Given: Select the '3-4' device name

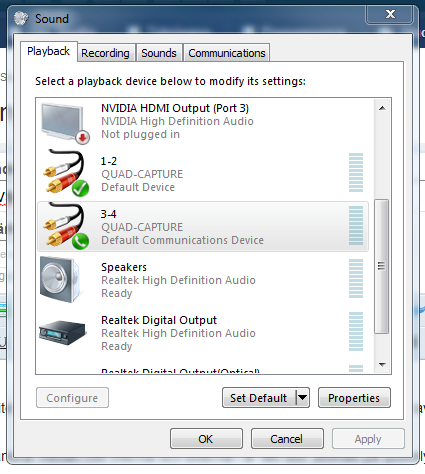Looking at the screenshot, I should pyautogui.click(x=109, y=214).
